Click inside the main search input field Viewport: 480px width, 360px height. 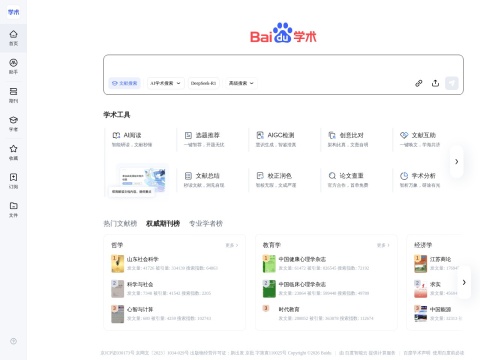[283, 66]
